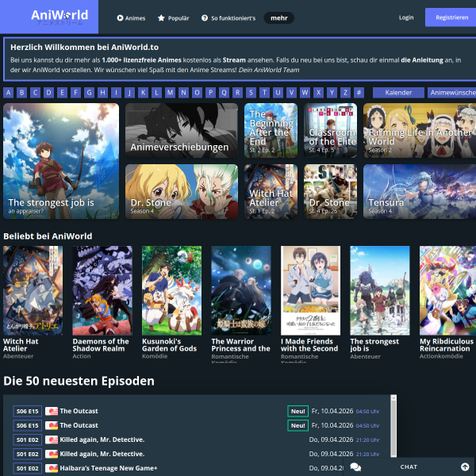Expand chat with the up-arrow icon
This screenshot has height=476, width=476.
[x=465, y=466]
